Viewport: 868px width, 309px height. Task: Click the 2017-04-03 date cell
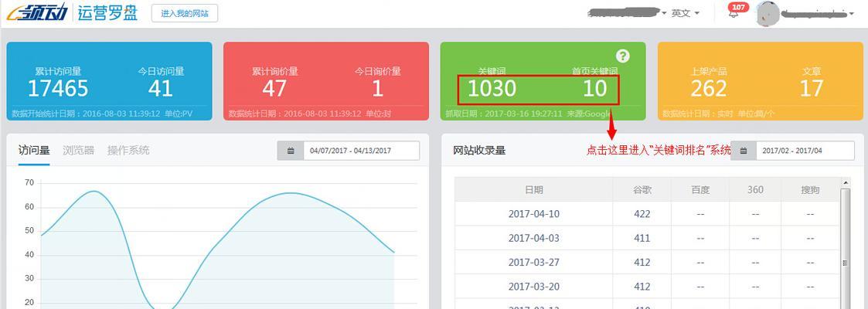(533, 238)
